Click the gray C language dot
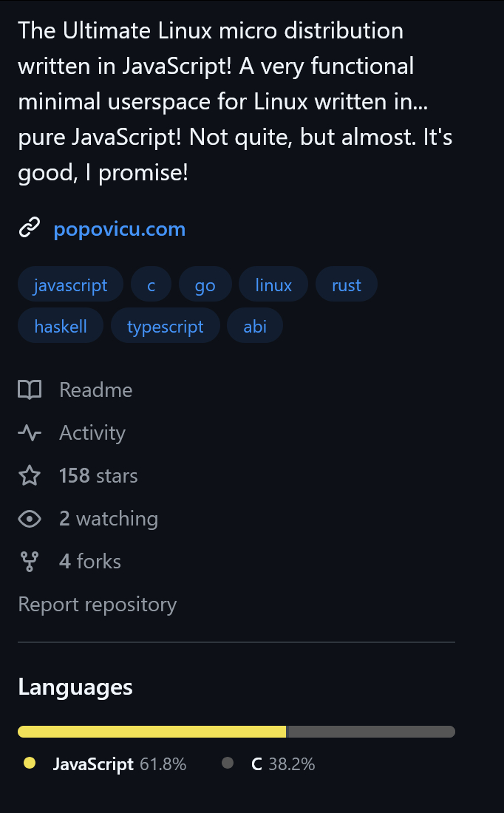 click(x=228, y=763)
